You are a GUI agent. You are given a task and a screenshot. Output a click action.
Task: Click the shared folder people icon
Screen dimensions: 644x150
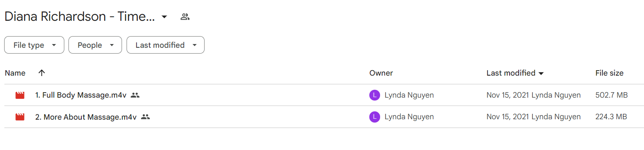tap(185, 17)
